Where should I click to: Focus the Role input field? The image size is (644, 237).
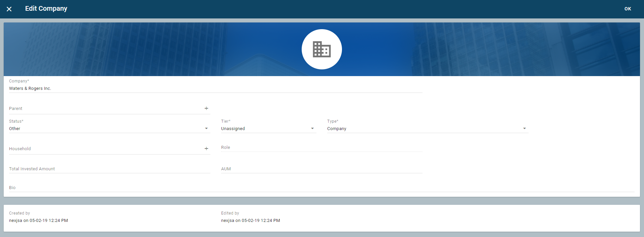(321, 147)
